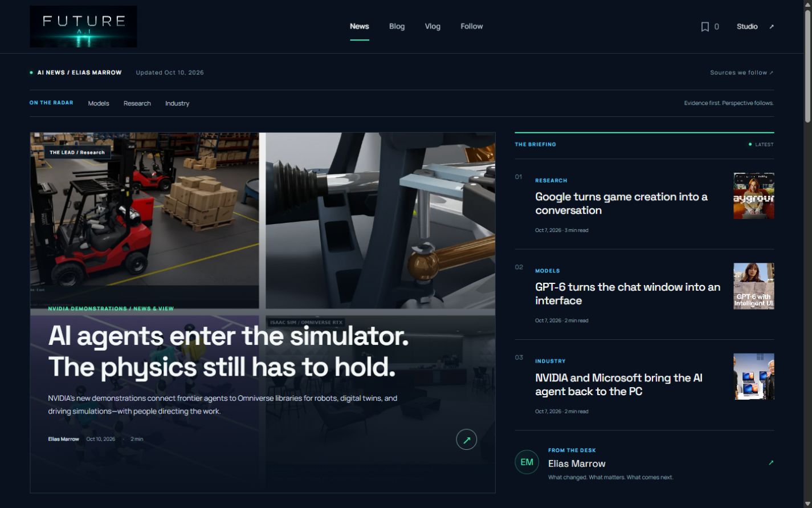Open the Follow tab
812x508 pixels.
pos(472,26)
